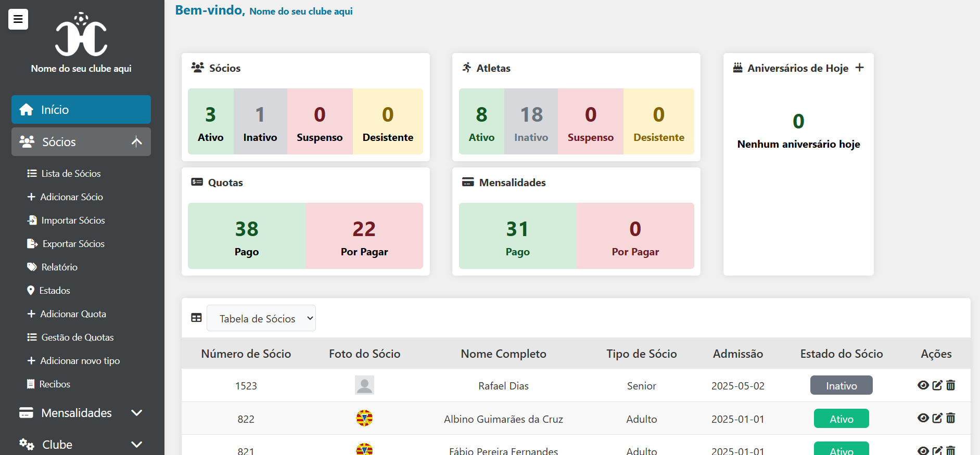View Rafael Dias details with eye icon
This screenshot has width=980, height=455.
point(923,385)
